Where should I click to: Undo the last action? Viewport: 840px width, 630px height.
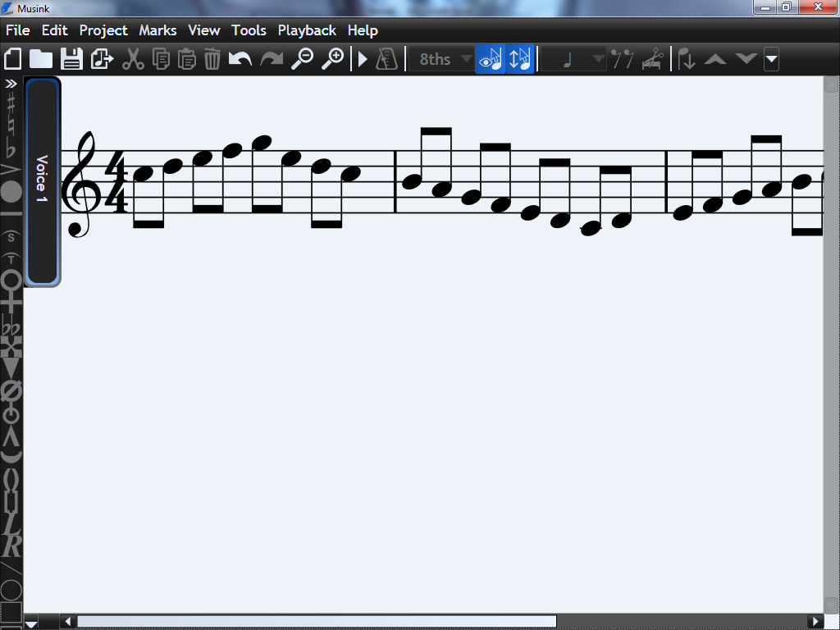click(x=240, y=59)
